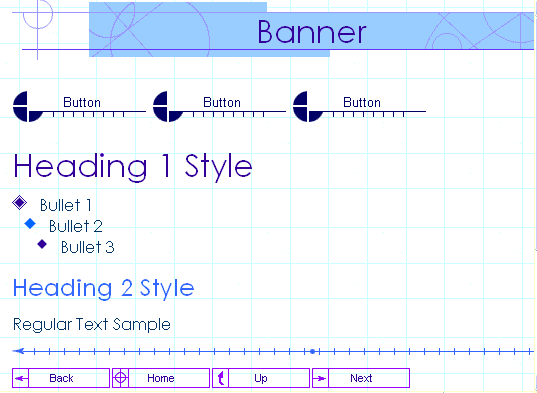Screen dimensions: 537x393
Task: Click the right-arrow icon on Next button
Action: 320,378
